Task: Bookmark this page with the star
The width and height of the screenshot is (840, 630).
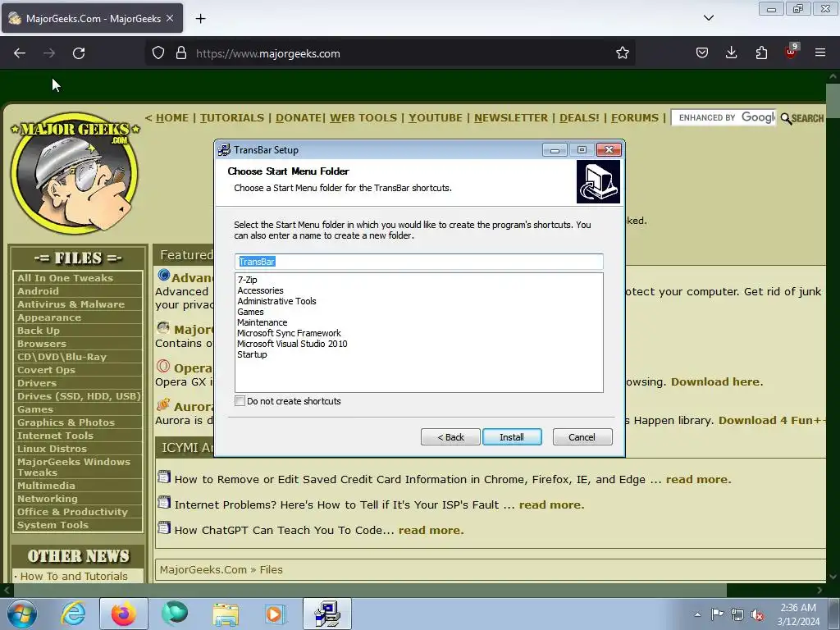Action: pyautogui.click(x=622, y=53)
